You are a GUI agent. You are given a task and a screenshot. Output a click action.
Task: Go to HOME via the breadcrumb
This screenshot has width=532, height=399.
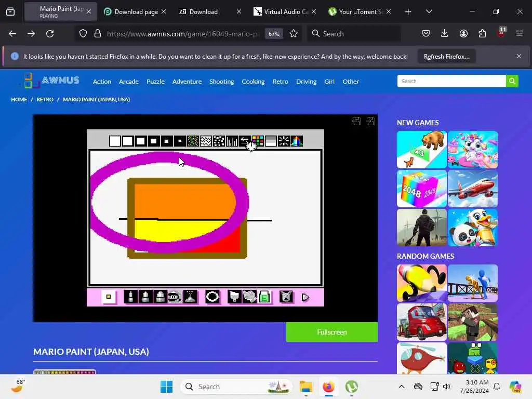coord(19,99)
